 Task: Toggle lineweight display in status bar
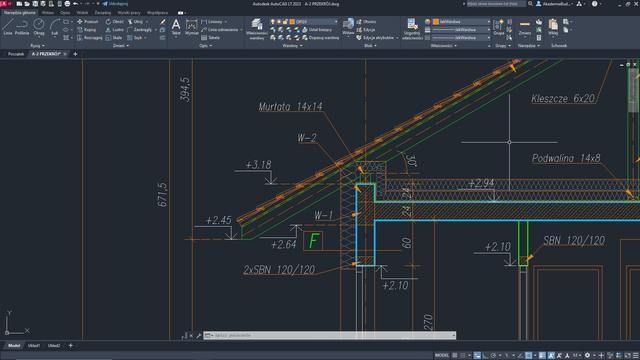pos(542,356)
